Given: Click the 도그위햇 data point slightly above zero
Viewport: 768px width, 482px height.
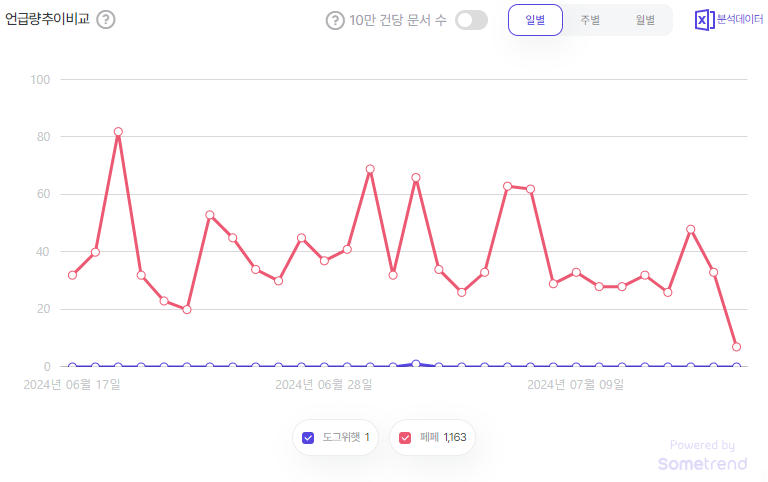Looking at the screenshot, I should pyautogui.click(x=415, y=364).
